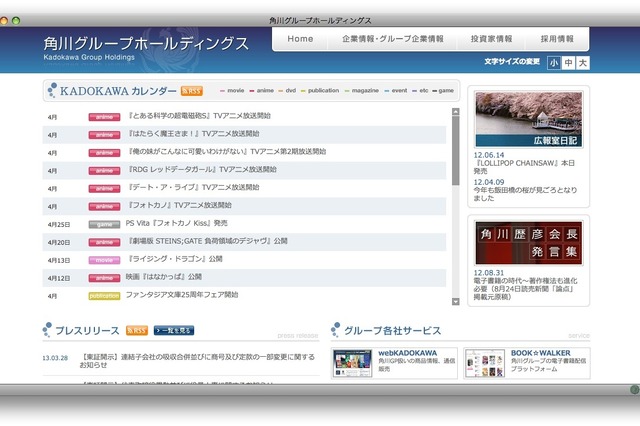Viewport: 640px width, 426px height.
Task: Open the Home navigation tab
Action: (x=300, y=39)
